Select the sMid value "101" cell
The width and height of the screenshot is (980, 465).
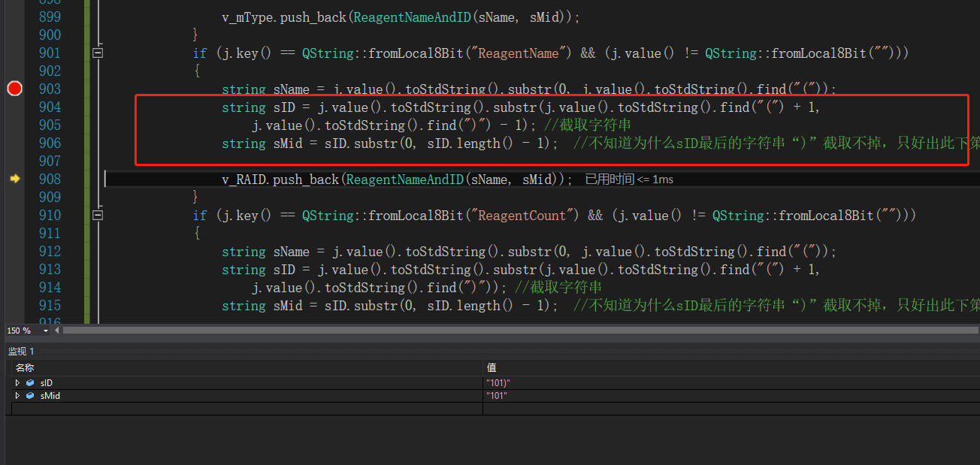[497, 395]
